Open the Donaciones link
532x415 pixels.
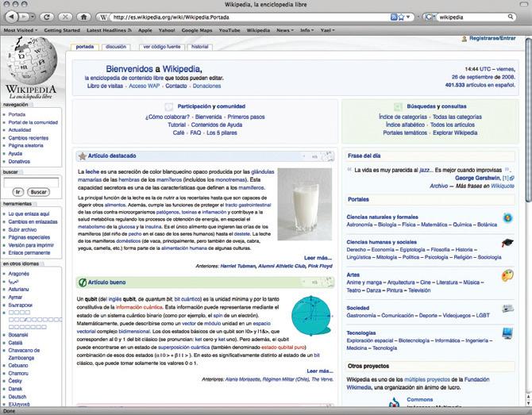click(x=206, y=86)
